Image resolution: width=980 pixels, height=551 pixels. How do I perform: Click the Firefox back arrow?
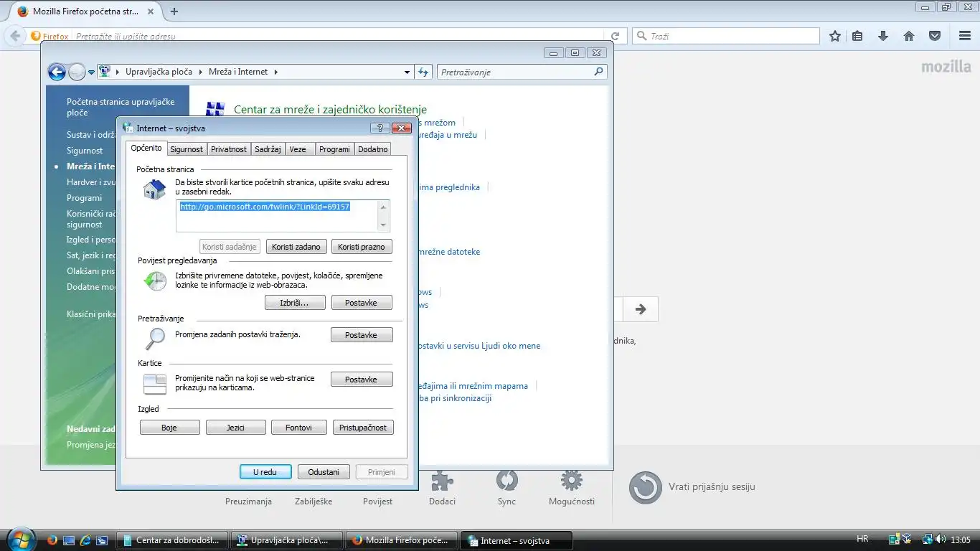click(15, 36)
